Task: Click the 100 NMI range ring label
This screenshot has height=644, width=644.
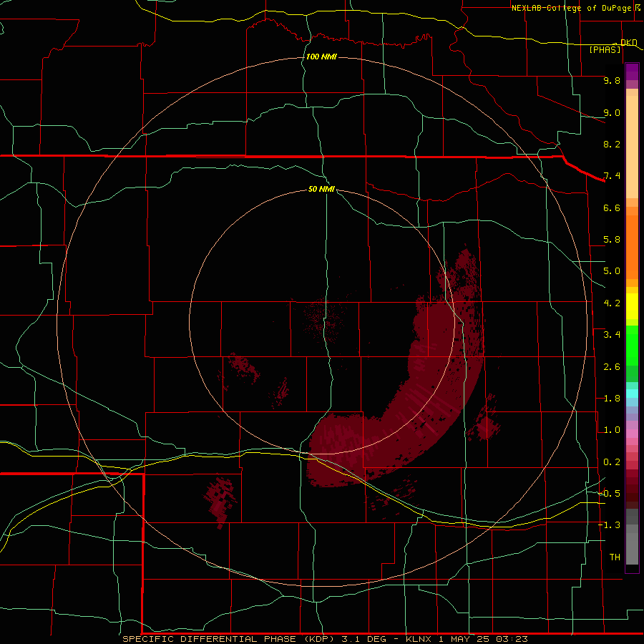Action: coord(321,57)
